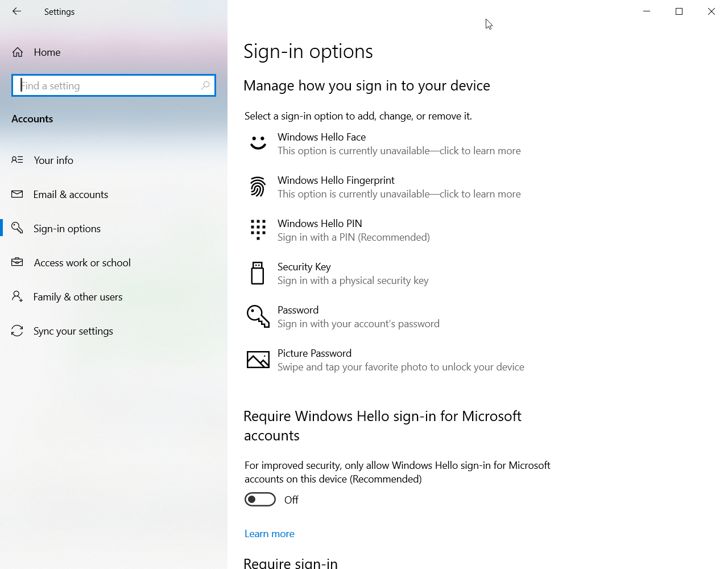The height and width of the screenshot is (569, 728).
Task: Select Sign-in options in sidebar
Action: coord(114,228)
